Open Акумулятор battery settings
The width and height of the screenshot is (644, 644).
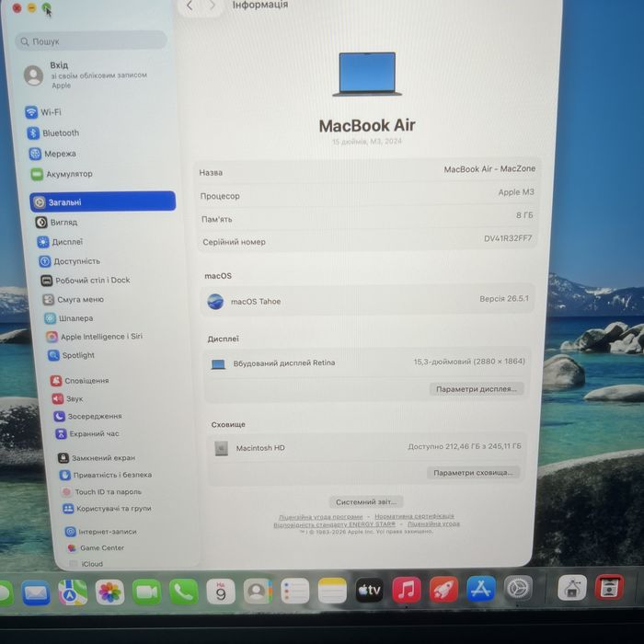tap(62, 174)
